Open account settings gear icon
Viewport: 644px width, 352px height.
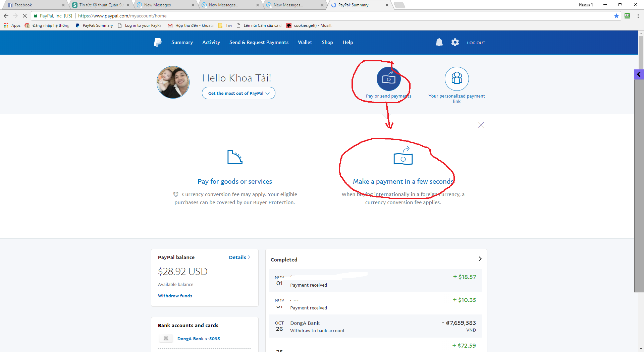click(x=455, y=42)
